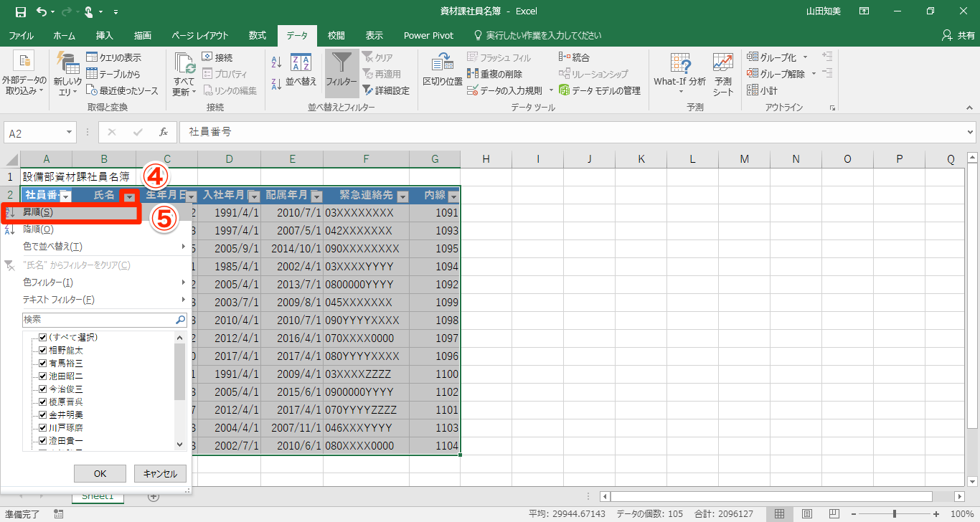Open 詳細設定 advanced filter

(x=386, y=90)
